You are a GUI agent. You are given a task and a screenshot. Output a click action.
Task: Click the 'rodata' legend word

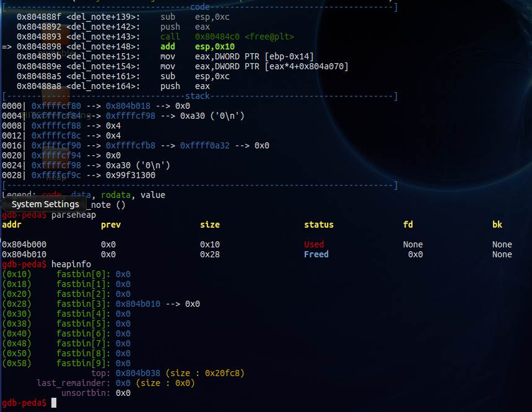click(x=116, y=195)
